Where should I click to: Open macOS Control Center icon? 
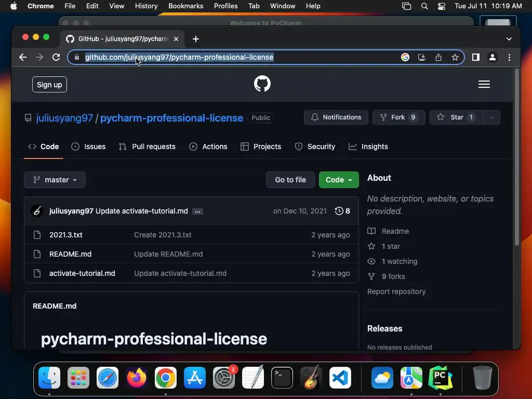click(x=442, y=6)
